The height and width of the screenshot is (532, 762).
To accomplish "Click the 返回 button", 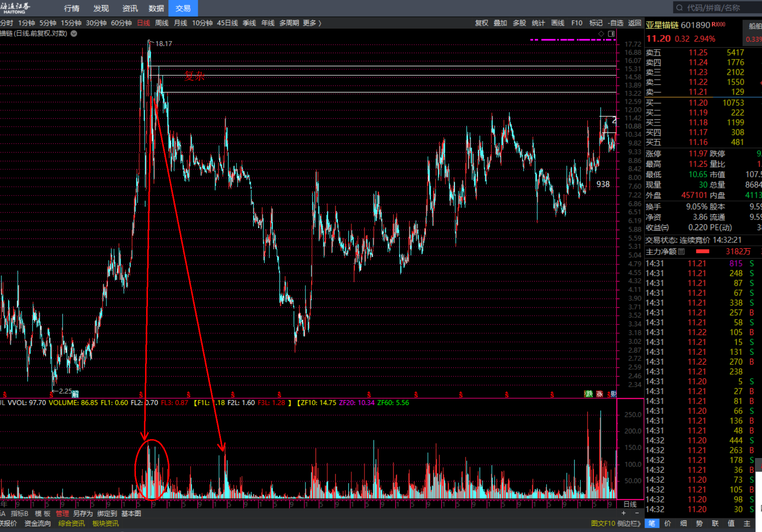I will 634,23.
